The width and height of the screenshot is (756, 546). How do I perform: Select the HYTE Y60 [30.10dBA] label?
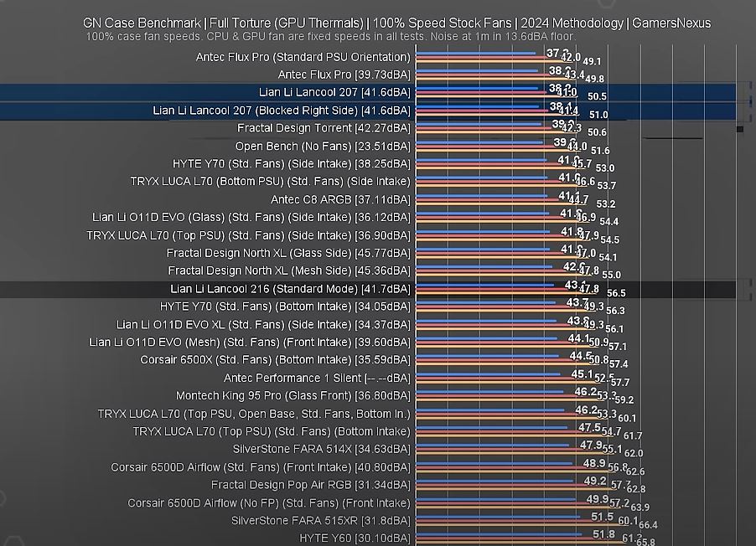tap(355, 538)
